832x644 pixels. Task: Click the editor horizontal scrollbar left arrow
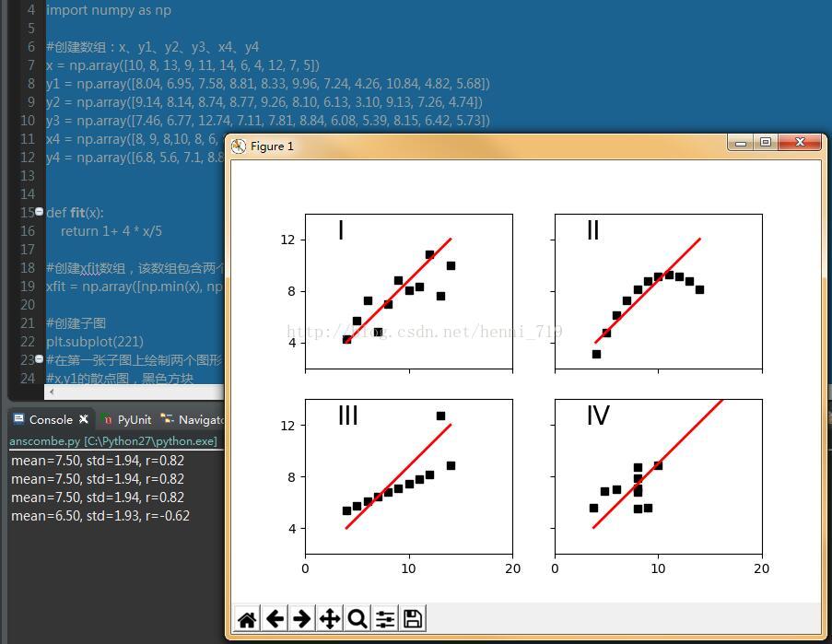[x=52, y=392]
